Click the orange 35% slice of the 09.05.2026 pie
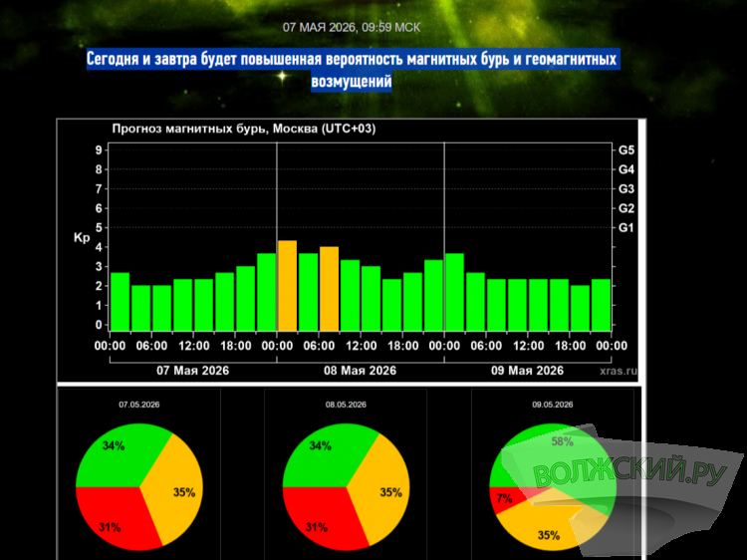Viewport: 747px width, 560px height. (x=548, y=531)
